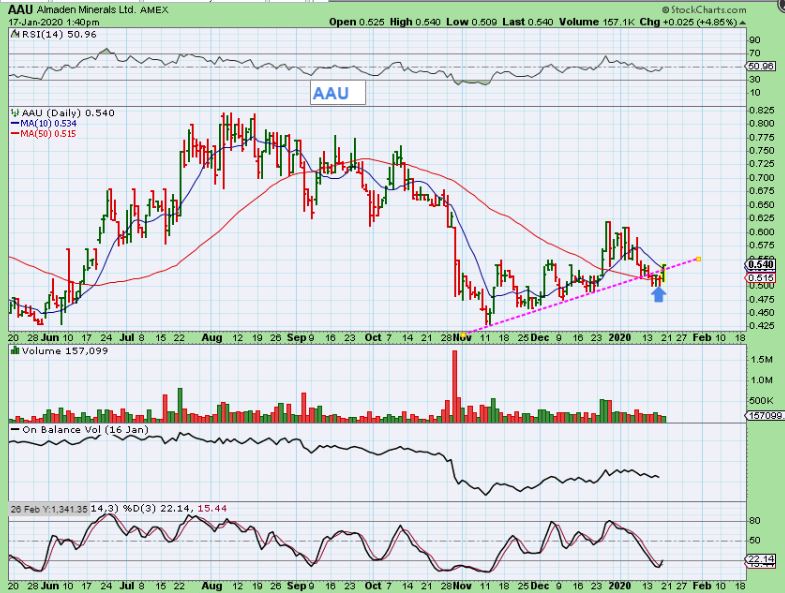Click the boxed 0.540 last-price axis tag

[760, 264]
